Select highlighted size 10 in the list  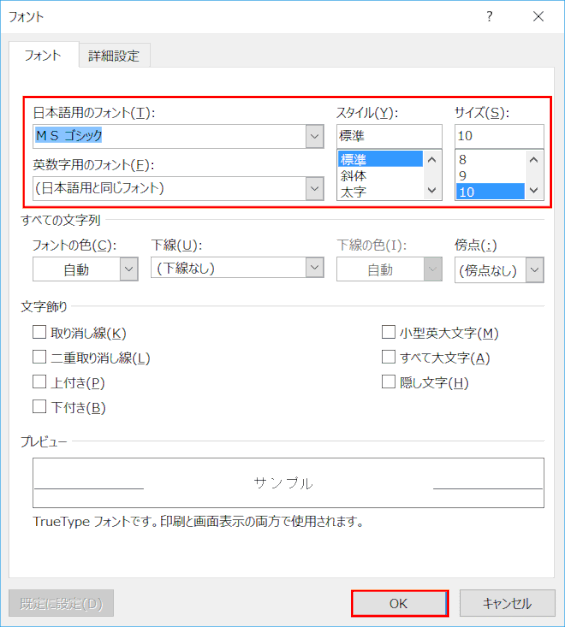point(490,192)
